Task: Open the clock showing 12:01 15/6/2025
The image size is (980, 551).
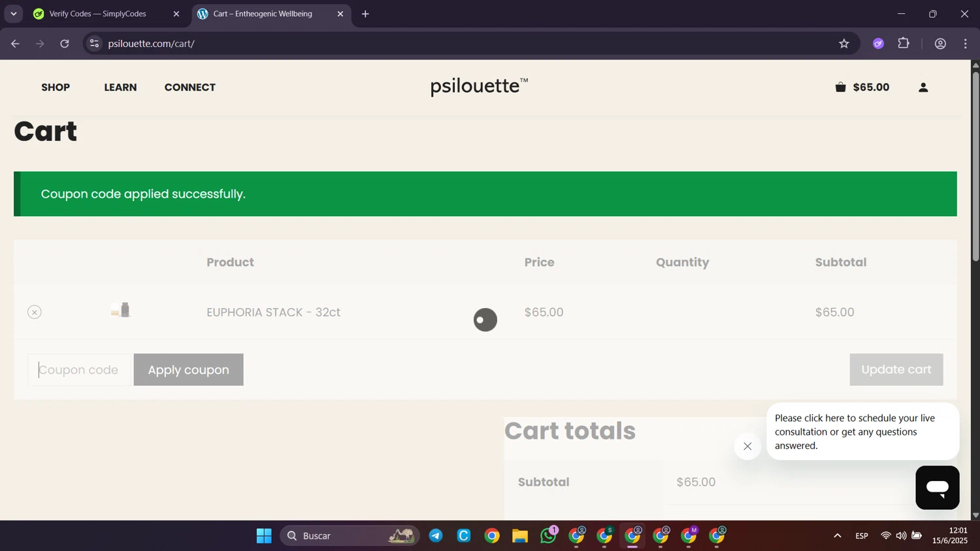Action: tap(949, 535)
